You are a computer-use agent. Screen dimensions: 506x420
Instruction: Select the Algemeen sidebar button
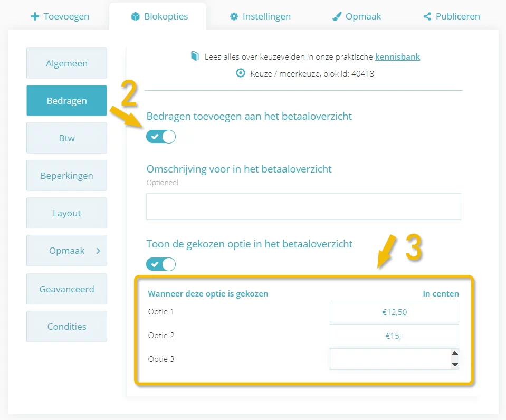coord(67,63)
